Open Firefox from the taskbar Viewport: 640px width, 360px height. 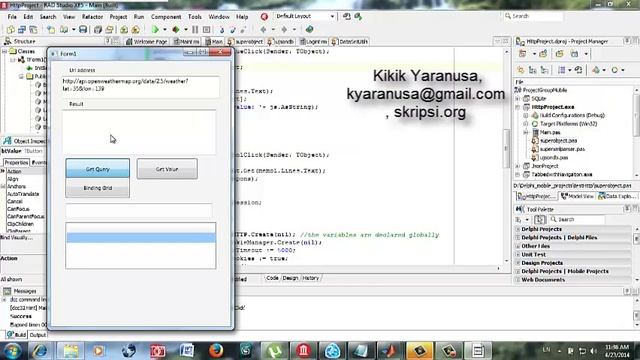click(216, 351)
